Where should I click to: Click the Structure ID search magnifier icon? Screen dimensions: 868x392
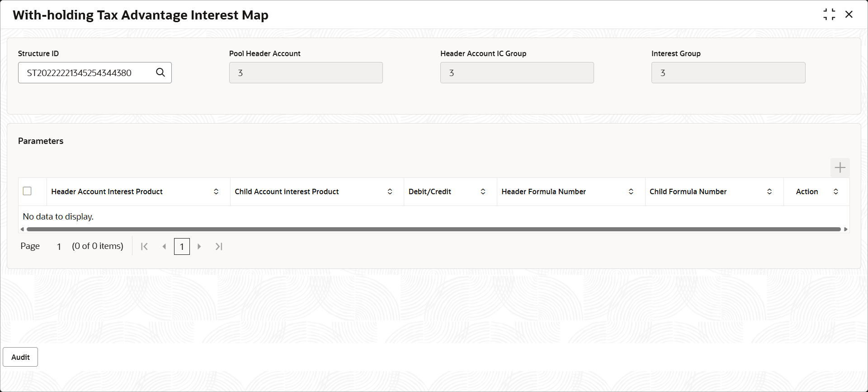pyautogui.click(x=160, y=72)
